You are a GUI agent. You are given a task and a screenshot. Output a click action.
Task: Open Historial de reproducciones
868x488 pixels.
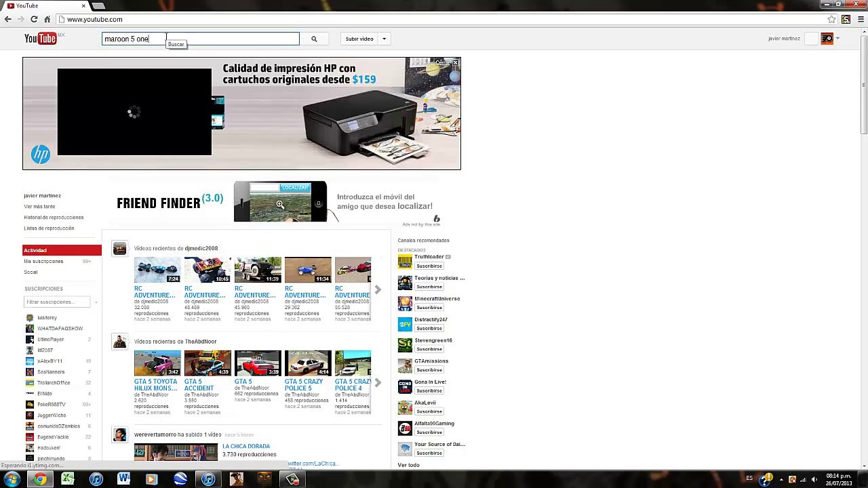pyautogui.click(x=54, y=217)
